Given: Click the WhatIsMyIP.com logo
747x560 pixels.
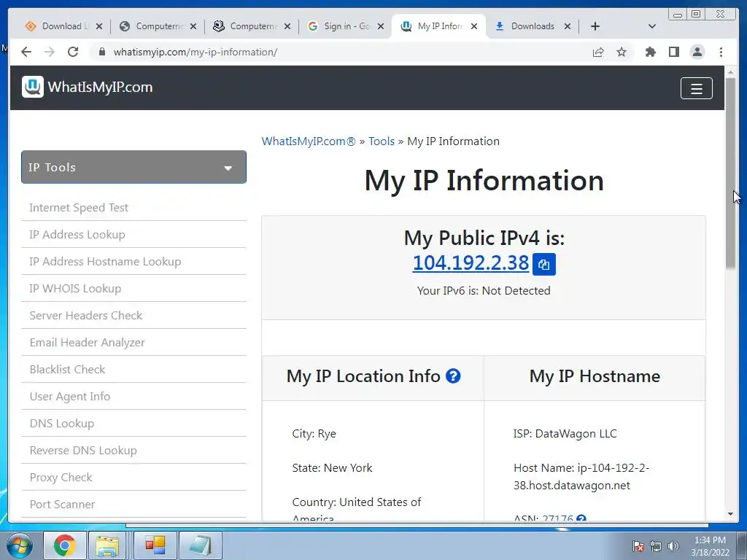Looking at the screenshot, I should pyautogui.click(x=88, y=87).
